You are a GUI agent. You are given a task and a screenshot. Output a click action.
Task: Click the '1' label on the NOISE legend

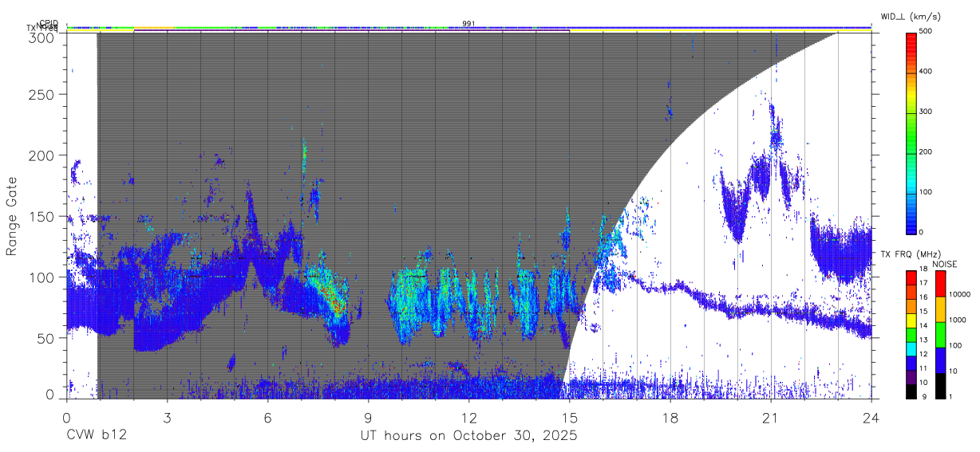pyautogui.click(x=950, y=396)
